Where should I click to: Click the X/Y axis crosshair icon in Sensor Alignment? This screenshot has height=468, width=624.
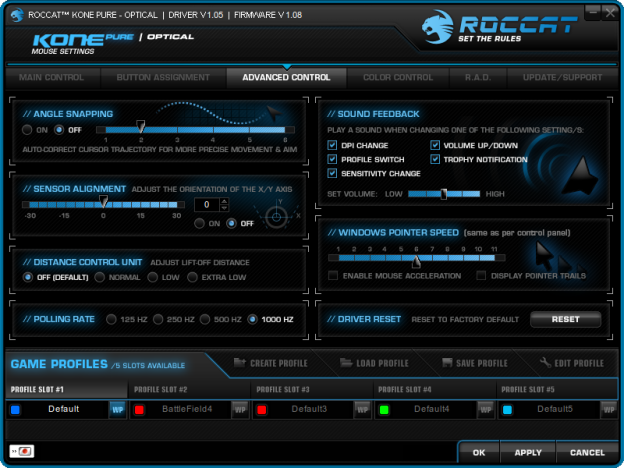click(276, 217)
